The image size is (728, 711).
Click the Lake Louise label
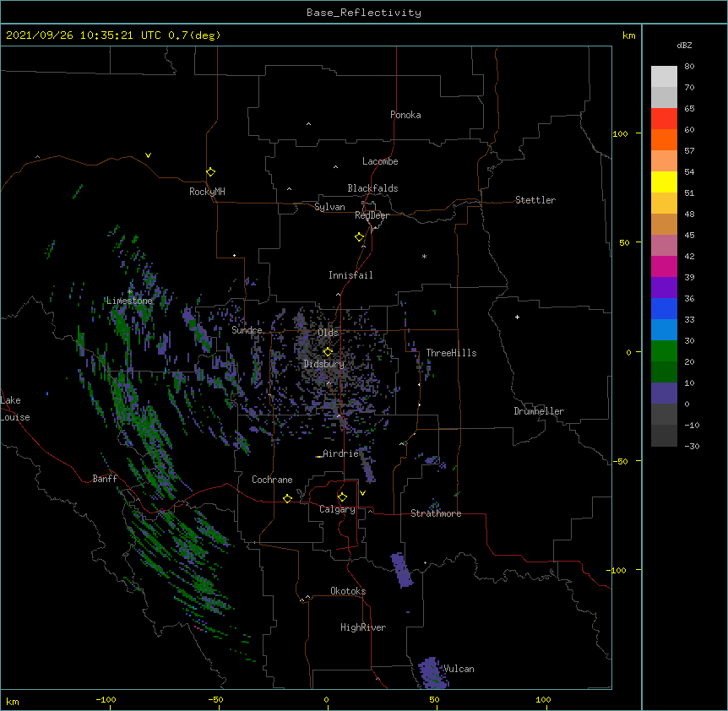point(15,409)
